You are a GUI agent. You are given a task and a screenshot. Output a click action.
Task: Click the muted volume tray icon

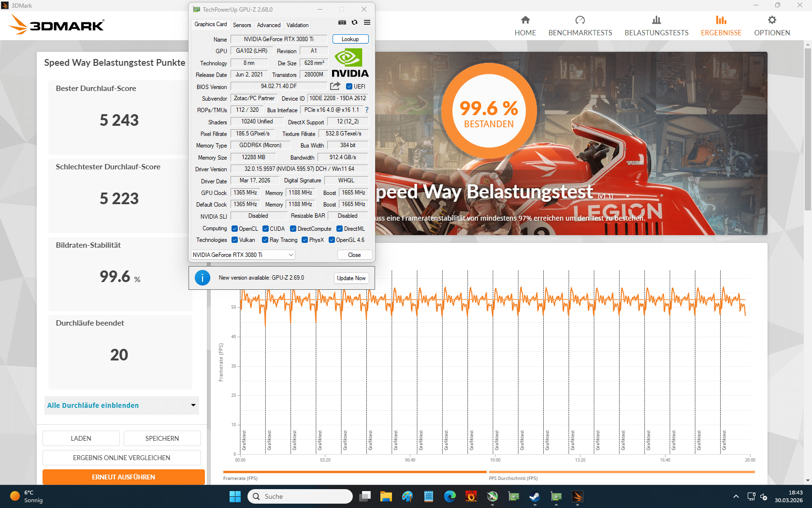[x=764, y=496]
